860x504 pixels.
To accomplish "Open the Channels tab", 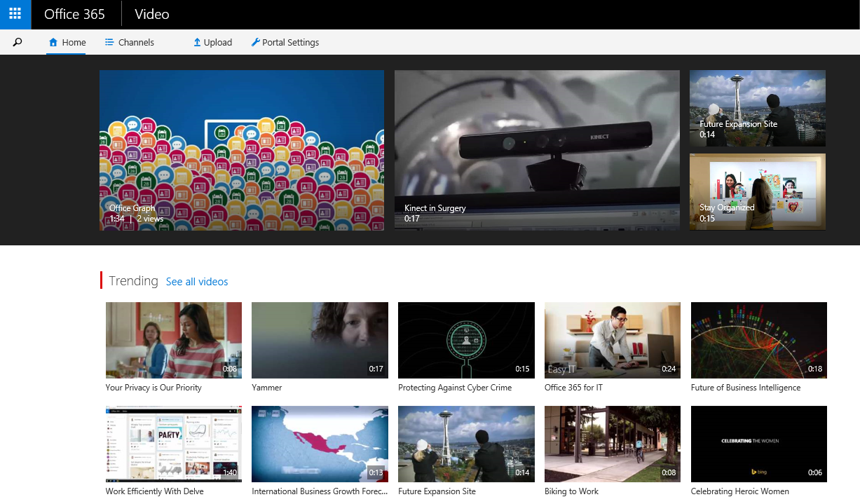I will 136,43.
